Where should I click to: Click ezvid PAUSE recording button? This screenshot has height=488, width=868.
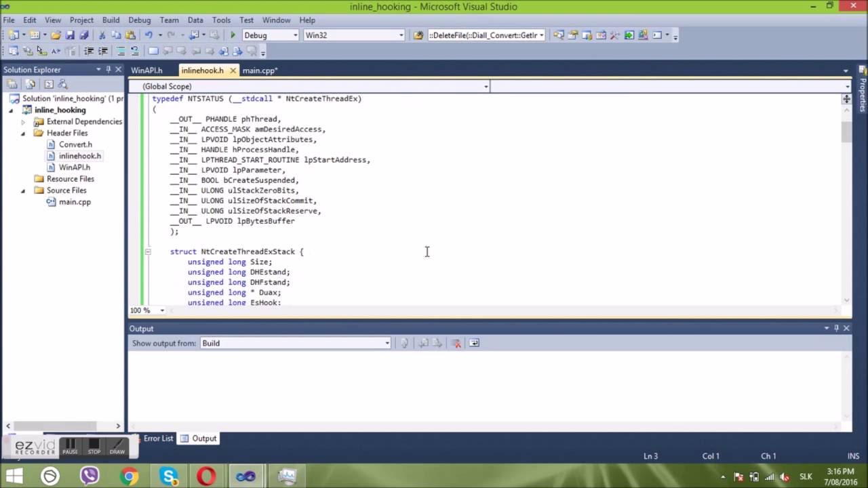point(70,447)
